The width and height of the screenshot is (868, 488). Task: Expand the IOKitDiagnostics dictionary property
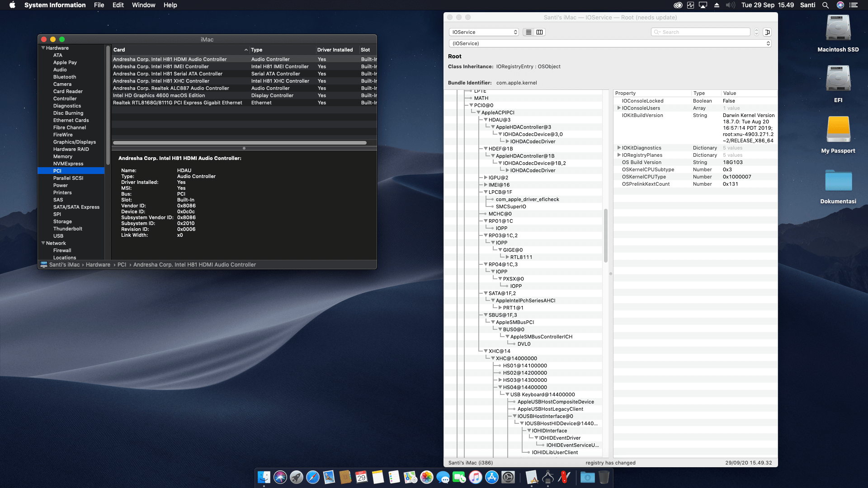point(619,148)
